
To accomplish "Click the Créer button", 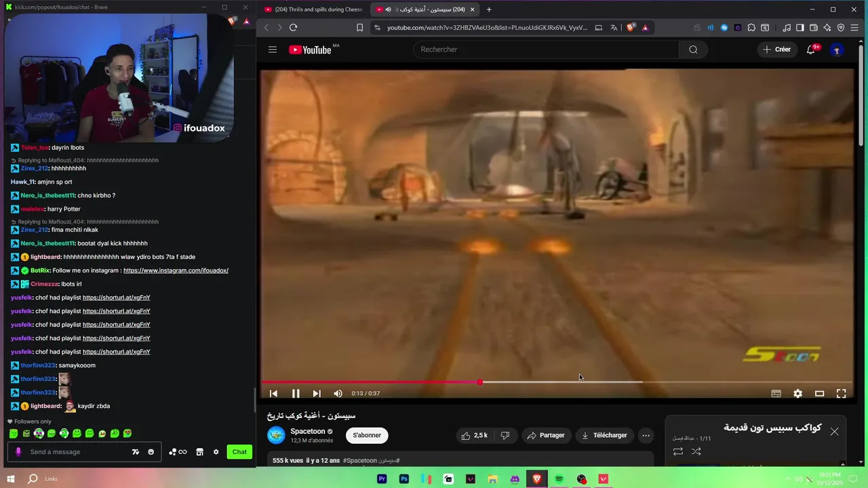I will [776, 49].
